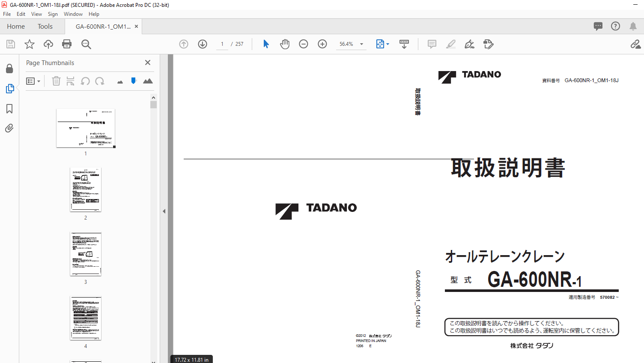
Task: Go to previous page arrow
Action: point(184,44)
